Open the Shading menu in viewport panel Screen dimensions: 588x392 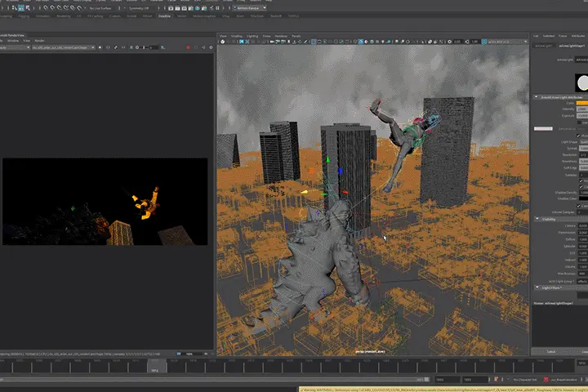(236, 36)
